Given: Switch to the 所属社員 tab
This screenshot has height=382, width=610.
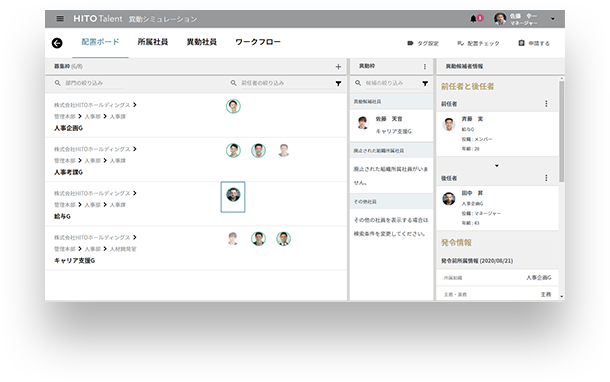Looking at the screenshot, I should (152, 42).
